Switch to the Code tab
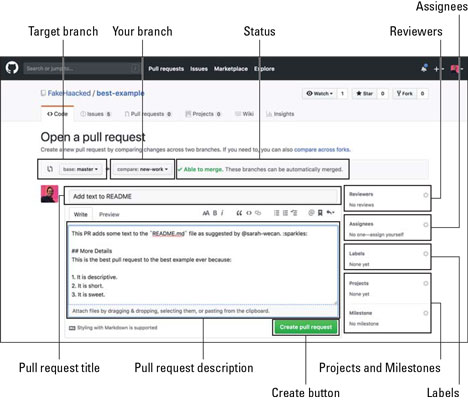The image size is (468, 400). [57, 114]
